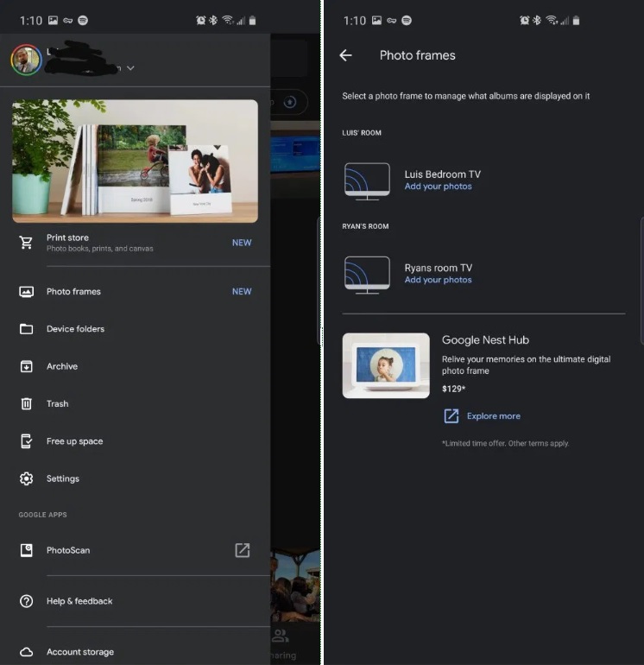Open the Trash menu entry
Screen dimensions: 644x665
(x=136, y=403)
